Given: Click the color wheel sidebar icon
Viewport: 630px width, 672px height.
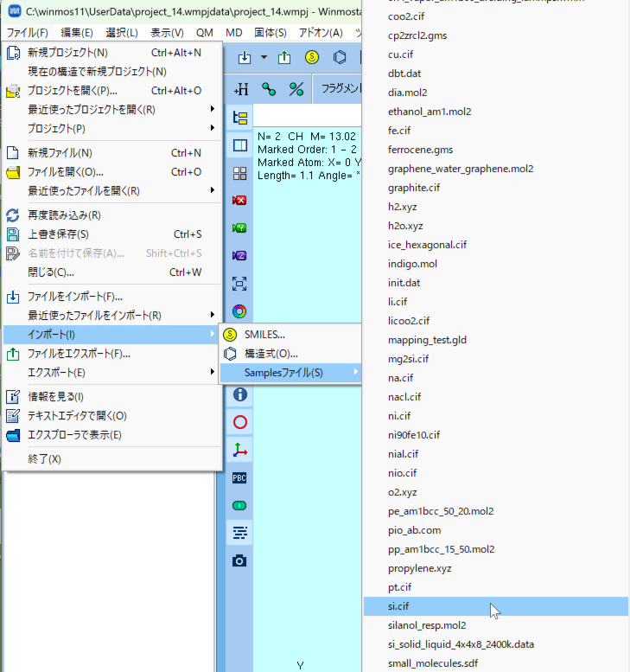Looking at the screenshot, I should 240,311.
